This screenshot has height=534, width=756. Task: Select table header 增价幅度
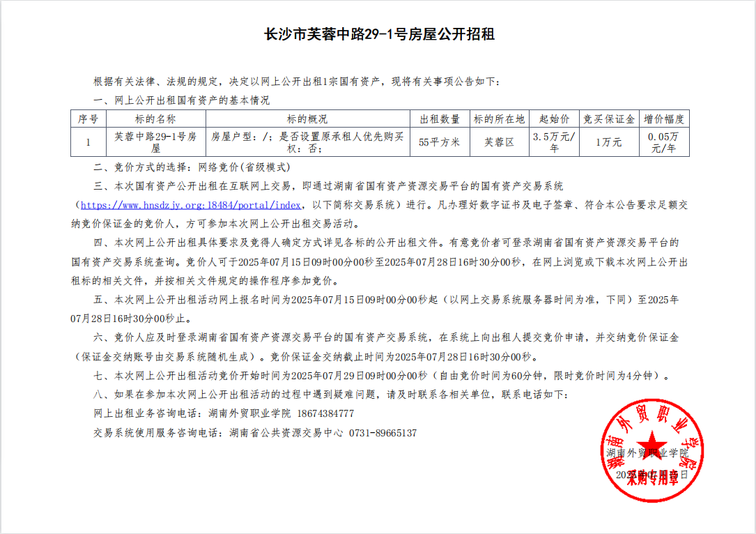click(664, 119)
